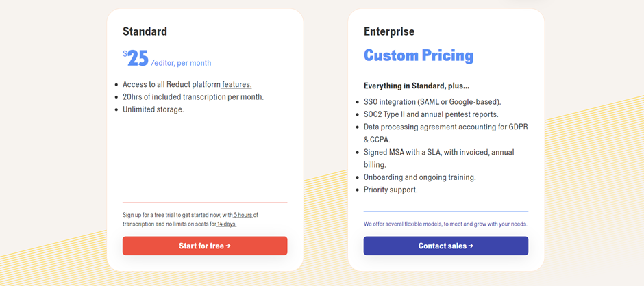Click the flexible models note above Contact sales

[445, 224]
